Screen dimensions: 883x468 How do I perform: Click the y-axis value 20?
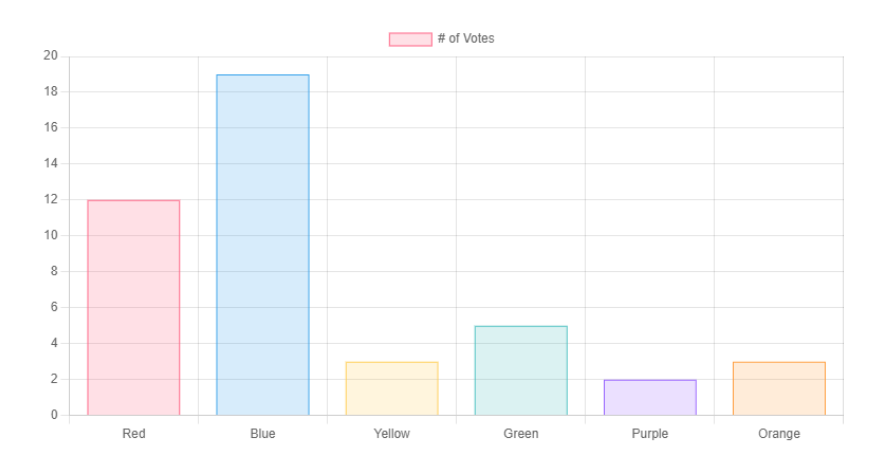51,56
